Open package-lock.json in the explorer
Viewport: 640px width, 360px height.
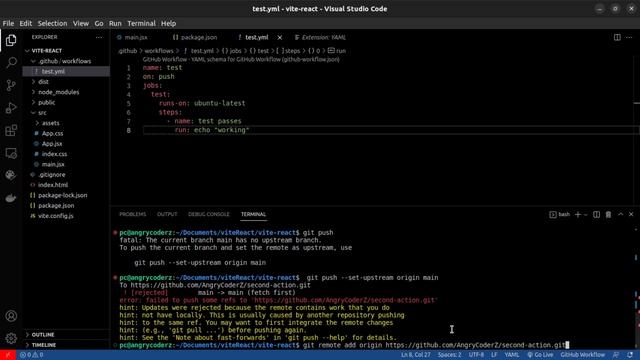[62, 195]
